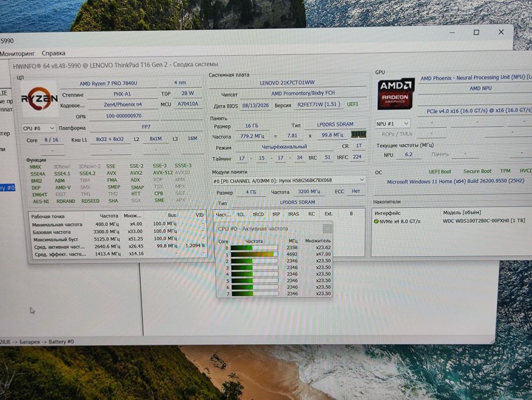Click the Четырёхканальный mode field
Viewport: 532px width, 400px height.
[284, 147]
